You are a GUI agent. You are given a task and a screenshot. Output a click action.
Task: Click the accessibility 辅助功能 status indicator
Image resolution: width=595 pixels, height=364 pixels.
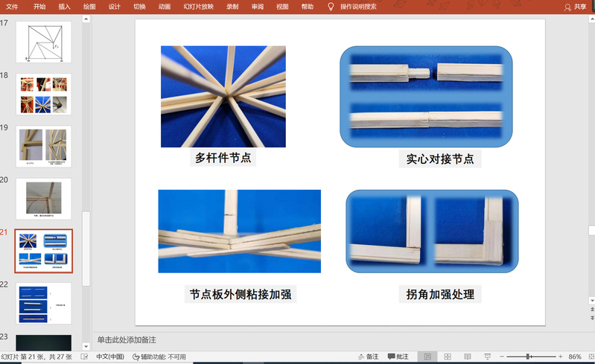159,357
